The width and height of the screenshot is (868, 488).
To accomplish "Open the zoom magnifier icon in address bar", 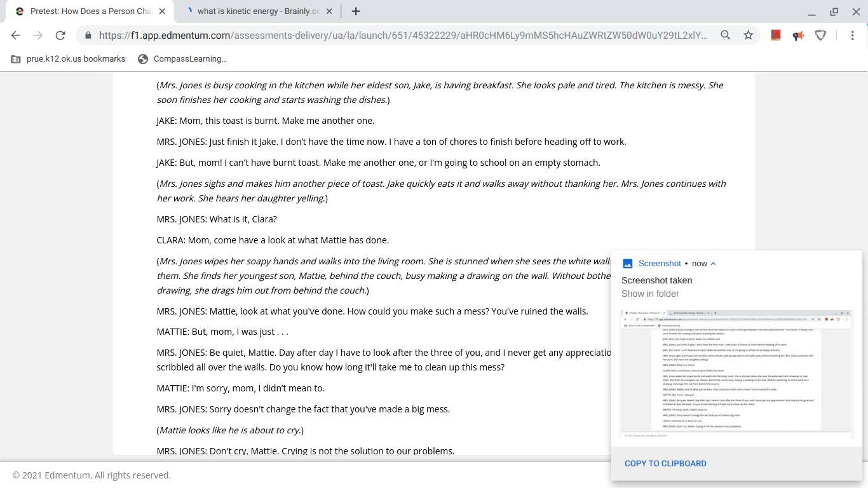I will 725,36.
